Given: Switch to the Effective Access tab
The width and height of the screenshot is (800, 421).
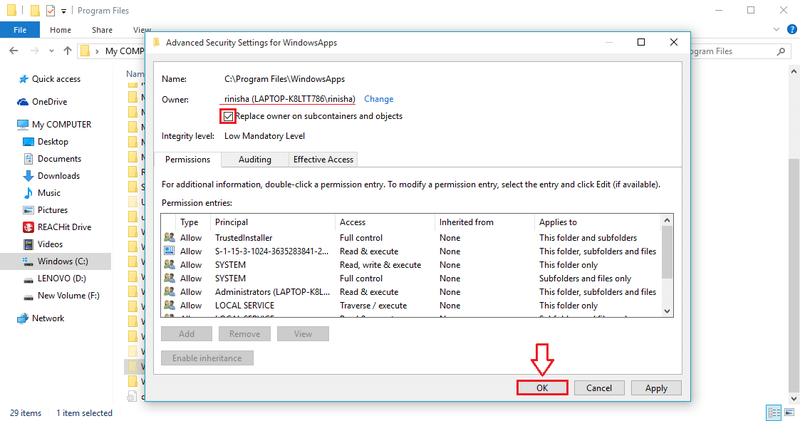Looking at the screenshot, I should point(323,160).
